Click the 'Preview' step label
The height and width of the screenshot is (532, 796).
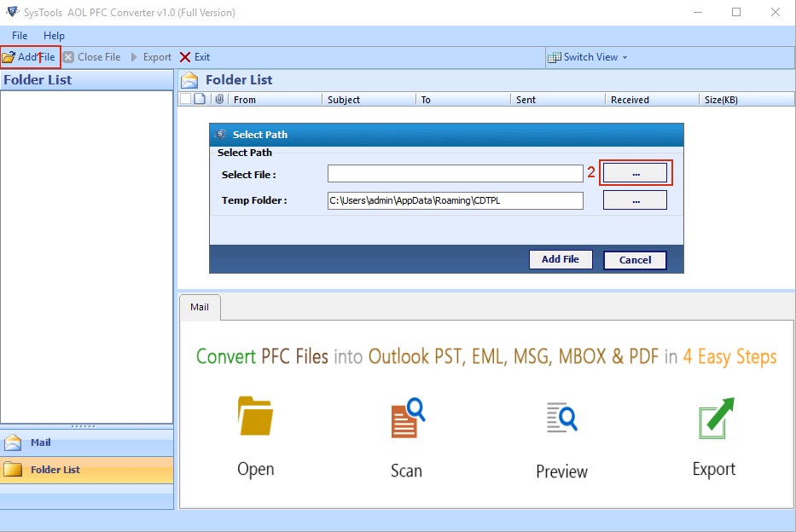(562, 471)
